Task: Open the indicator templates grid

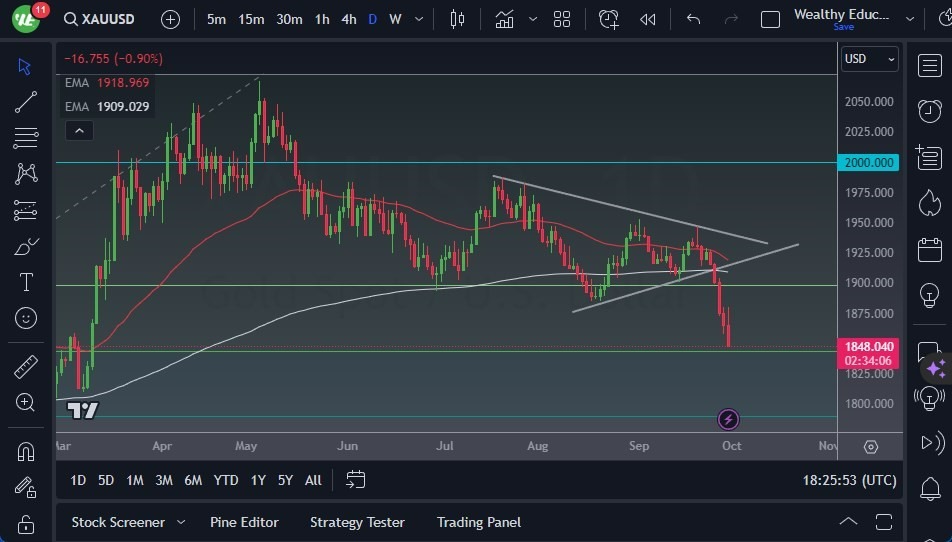Action: (x=562, y=19)
